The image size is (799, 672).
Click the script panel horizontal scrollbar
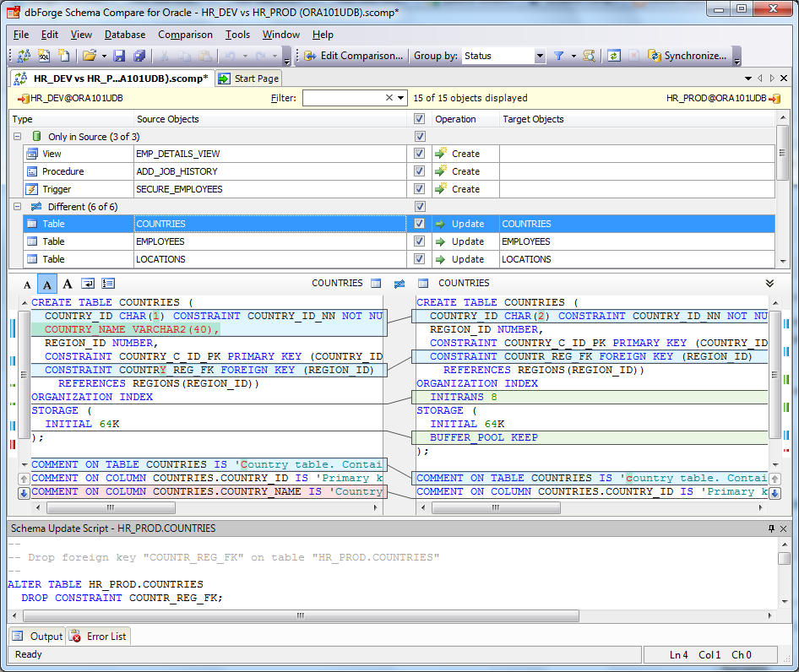click(x=301, y=615)
